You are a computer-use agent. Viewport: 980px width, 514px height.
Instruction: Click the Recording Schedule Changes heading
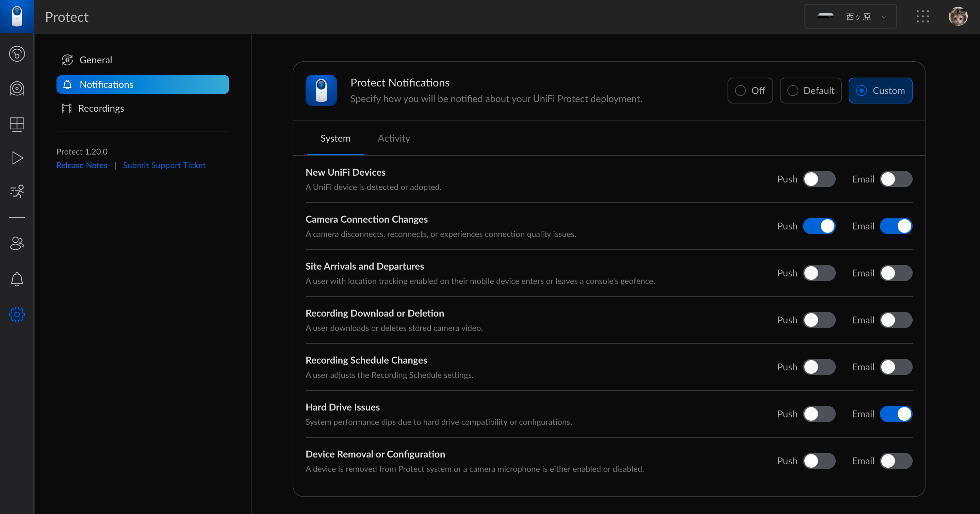click(366, 360)
